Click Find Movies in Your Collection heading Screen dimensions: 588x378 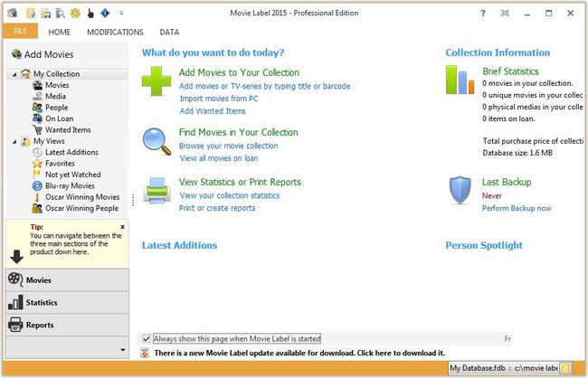pyautogui.click(x=239, y=132)
